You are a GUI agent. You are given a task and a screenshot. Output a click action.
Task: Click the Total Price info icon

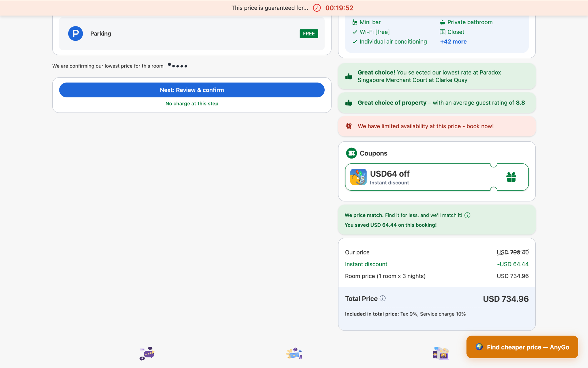(x=383, y=298)
